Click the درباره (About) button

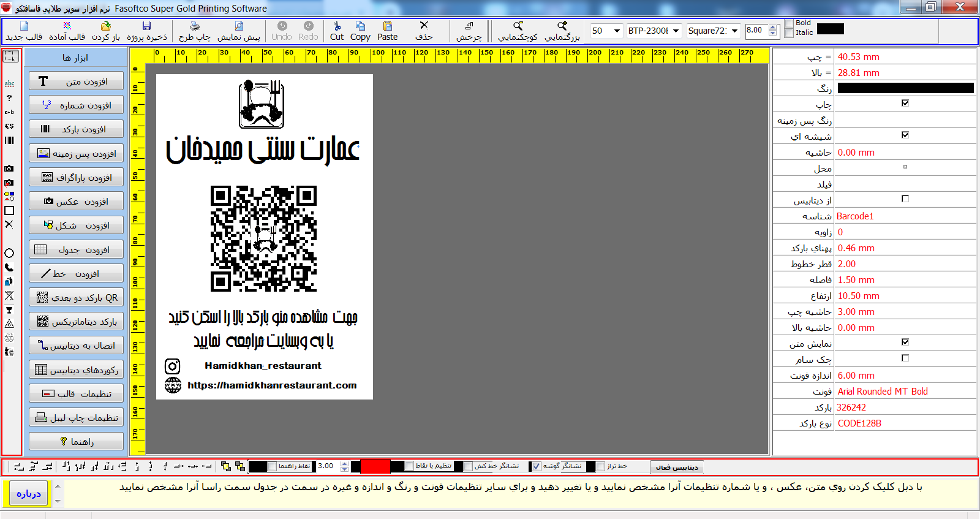(x=28, y=493)
